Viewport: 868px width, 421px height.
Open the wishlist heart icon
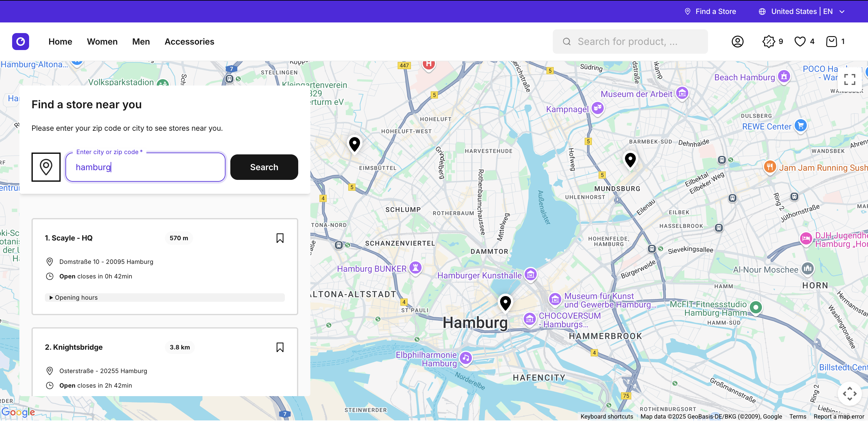(x=800, y=42)
